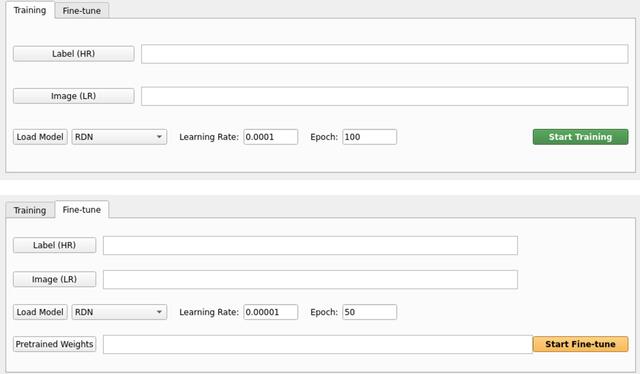640x374 pixels.
Task: Focus the Image (LR) path field in Training panel
Action: 384,96
